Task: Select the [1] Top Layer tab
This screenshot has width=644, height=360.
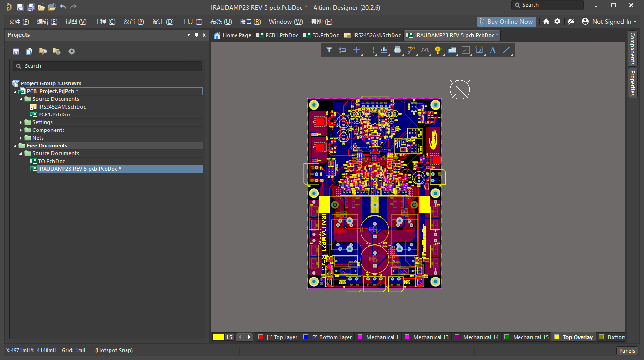Action: click(278, 337)
